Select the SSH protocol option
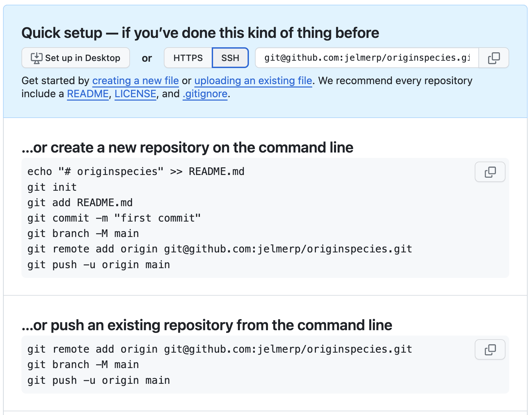 pos(230,58)
